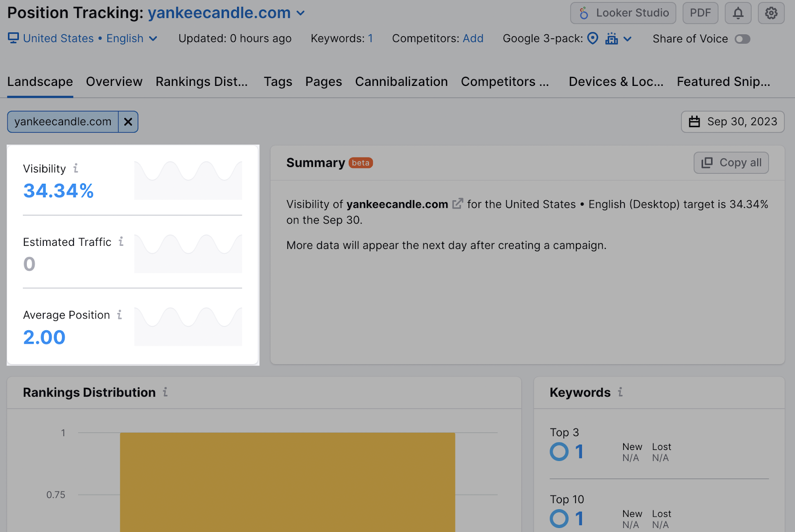Open the Pages tab

(x=323, y=81)
